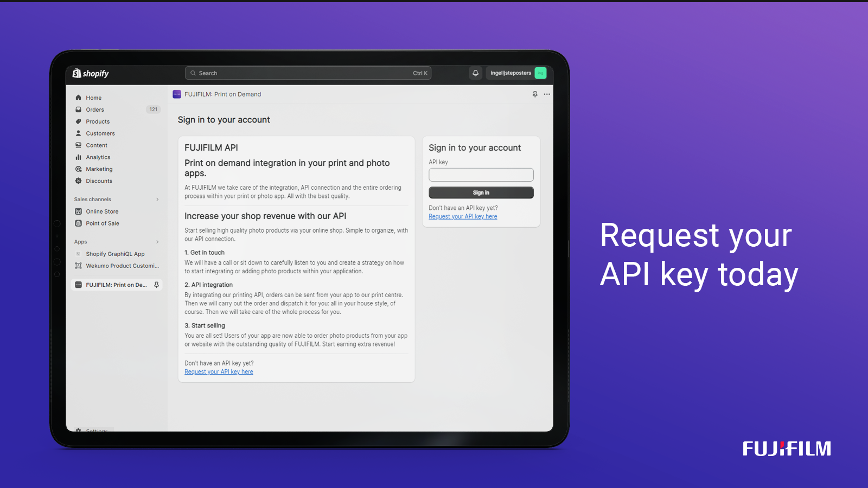This screenshot has height=488, width=868.
Task: Click the Search bar
Action: [308, 73]
